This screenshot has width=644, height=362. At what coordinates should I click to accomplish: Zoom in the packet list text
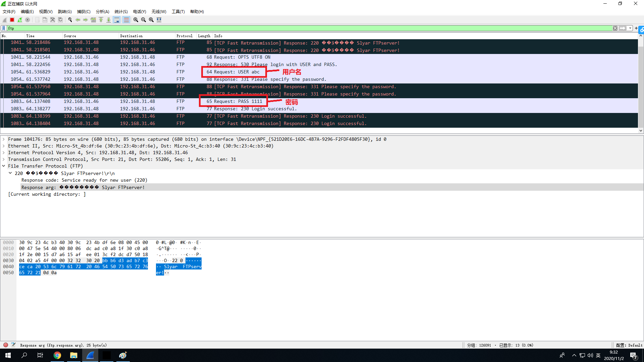136,20
